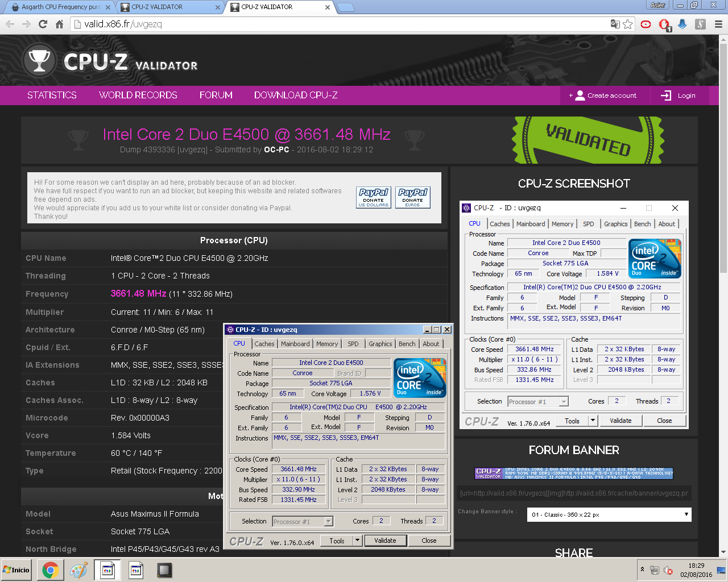Click the Asier user profile button in Chrome
The height and width of the screenshot is (582, 728).
[x=658, y=5]
